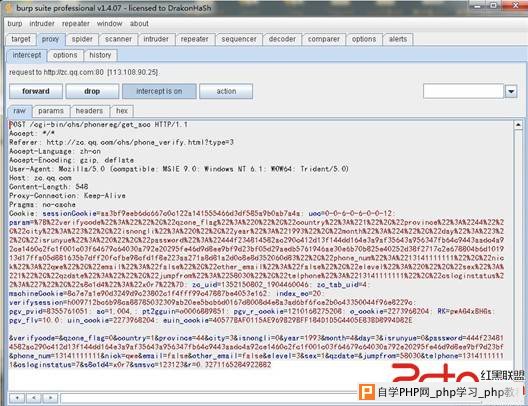528x406 pixels.
Task: Open the proxy options sub-tab
Action: tap(65, 55)
